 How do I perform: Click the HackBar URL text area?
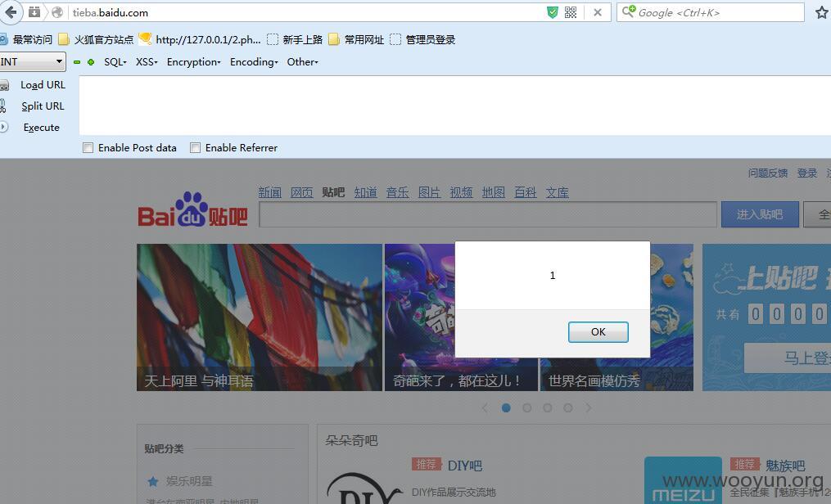[454, 106]
